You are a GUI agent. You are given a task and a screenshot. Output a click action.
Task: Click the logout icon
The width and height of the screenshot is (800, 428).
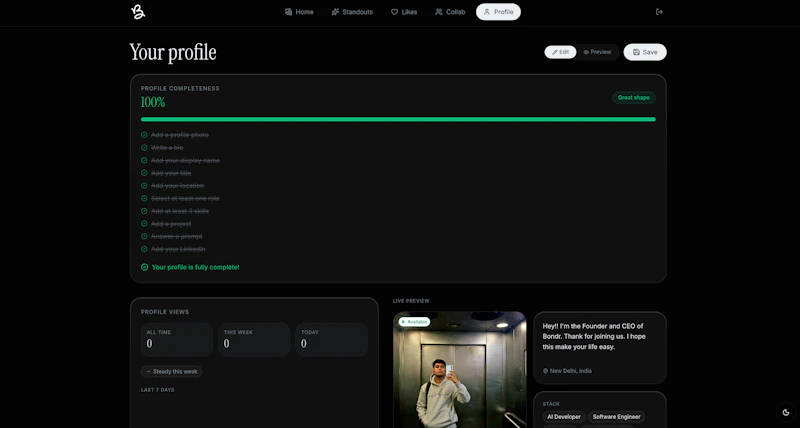(659, 12)
